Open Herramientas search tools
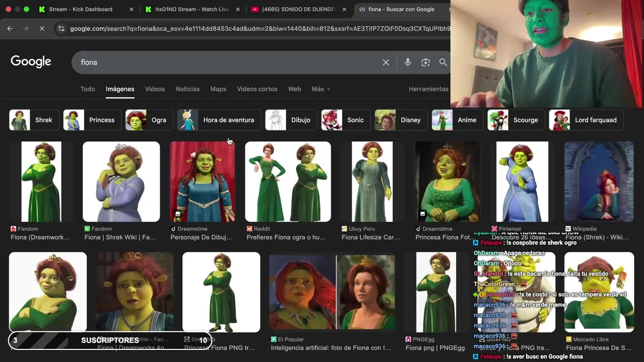The width and height of the screenshot is (644, 362). (428, 89)
